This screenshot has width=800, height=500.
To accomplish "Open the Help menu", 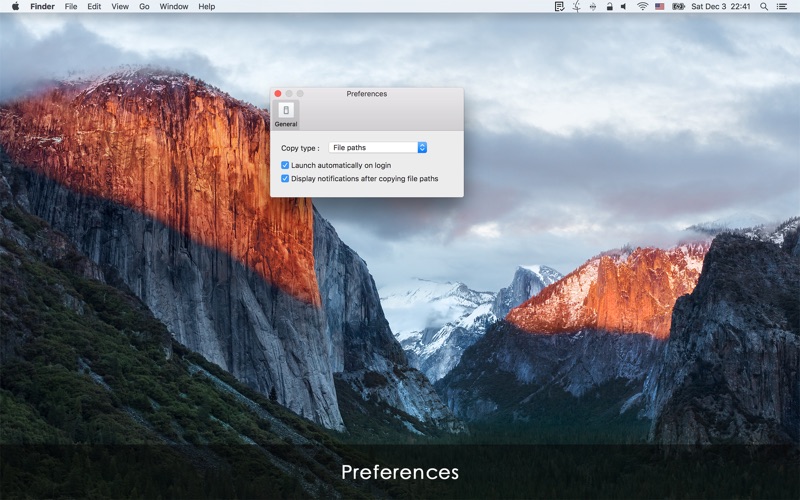I will pos(206,6).
